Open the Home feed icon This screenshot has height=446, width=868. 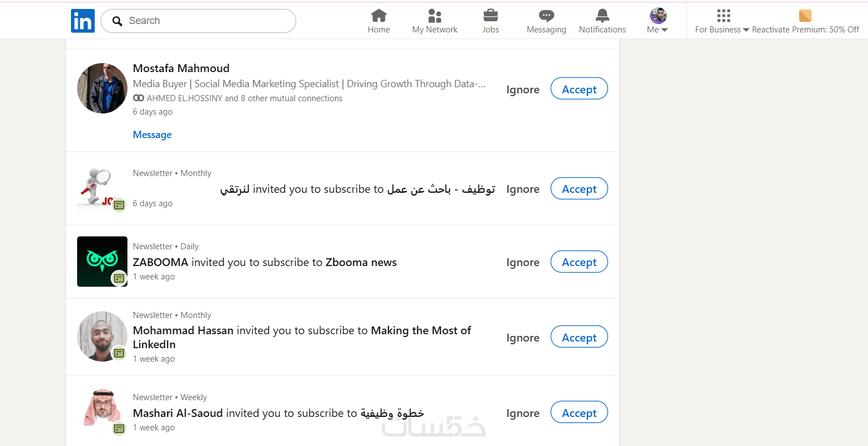click(x=378, y=16)
